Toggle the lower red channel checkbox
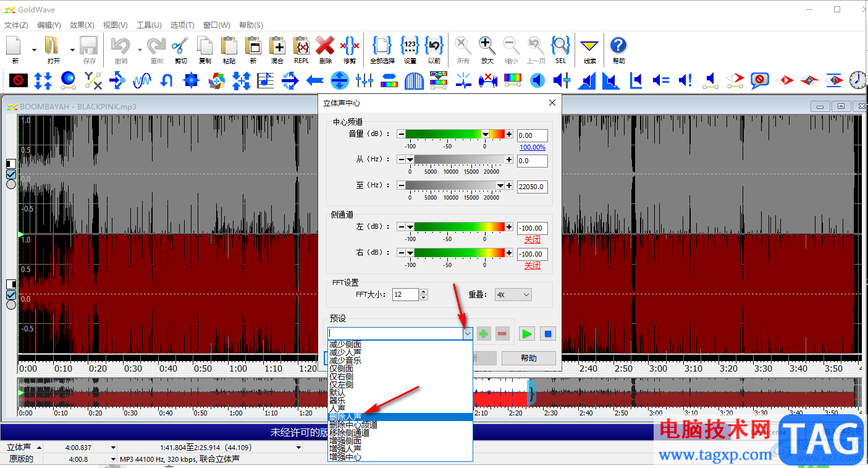This screenshot has width=868, height=468. pyautogui.click(x=11, y=294)
